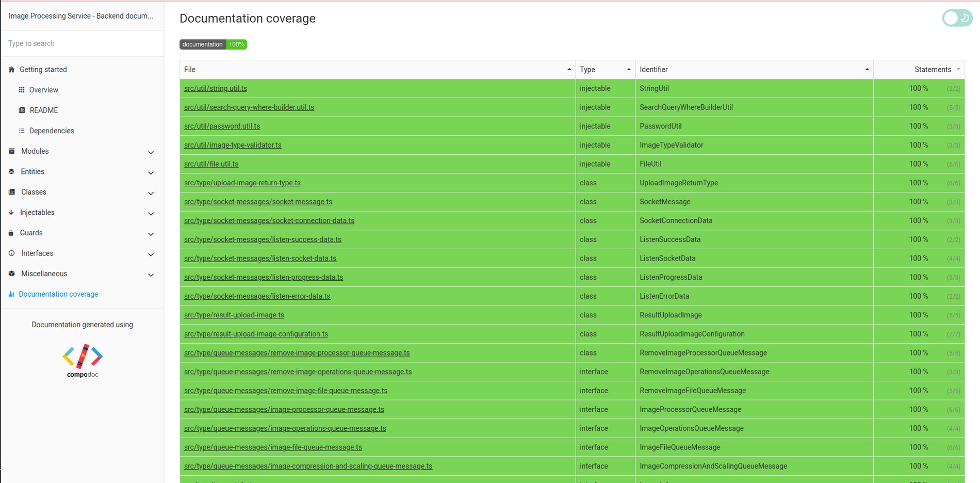
Task: Click the cube icon beside Miscellaneous
Action: (x=11, y=274)
